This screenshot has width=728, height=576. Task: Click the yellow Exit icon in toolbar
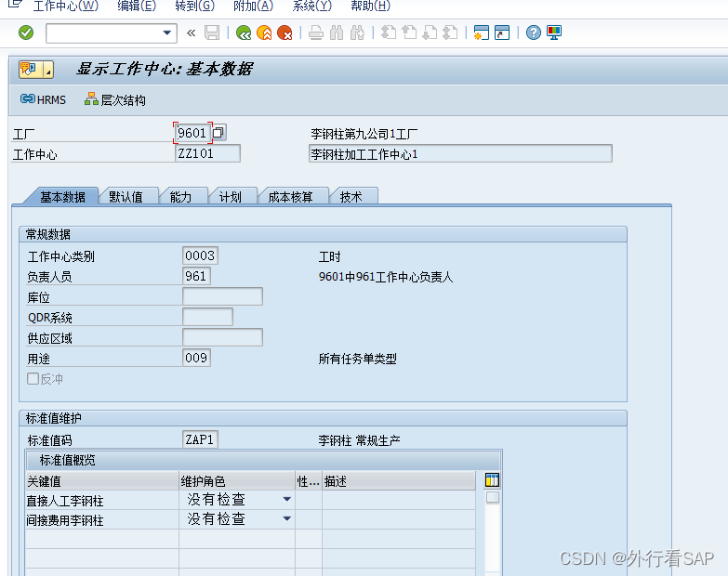point(264,33)
